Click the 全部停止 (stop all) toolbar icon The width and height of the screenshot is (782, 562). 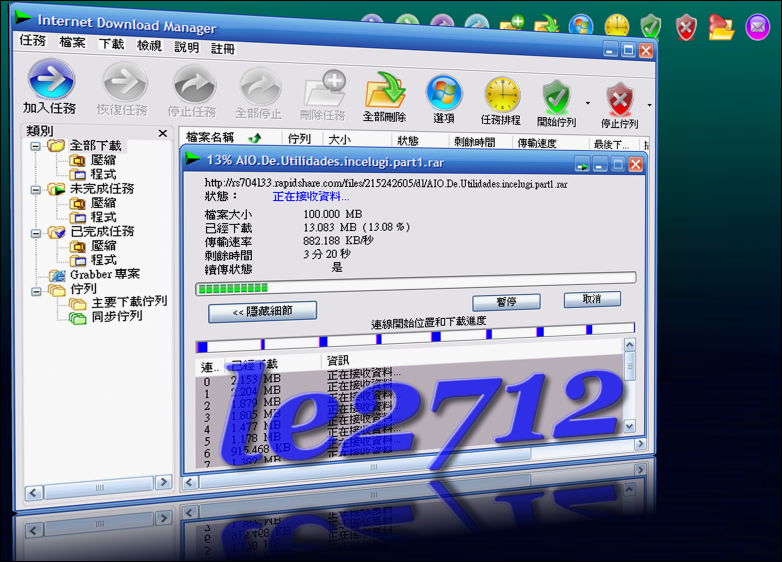click(x=260, y=88)
